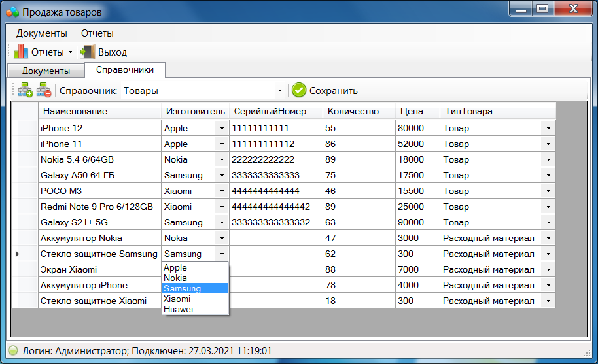
Task: Click login status text in status bar
Action: click(147, 350)
